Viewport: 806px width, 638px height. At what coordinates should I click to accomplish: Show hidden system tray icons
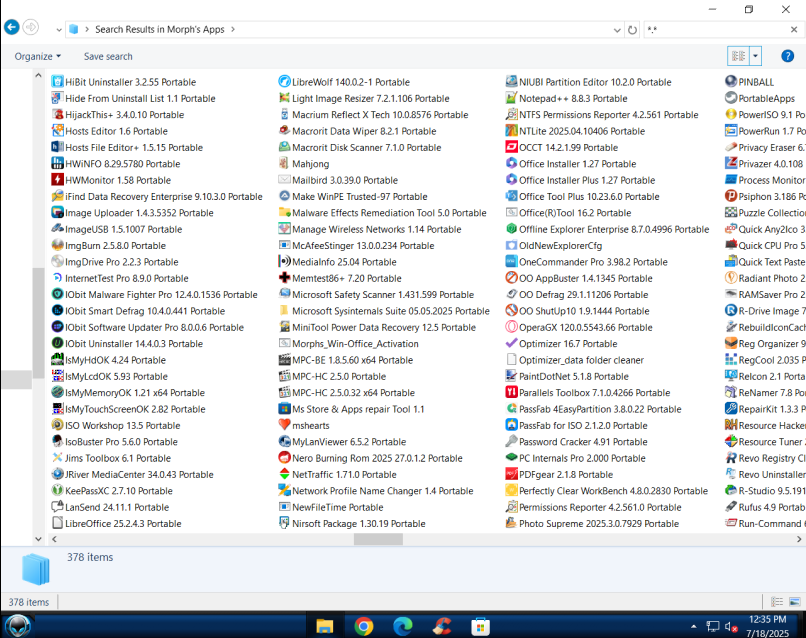pos(693,626)
